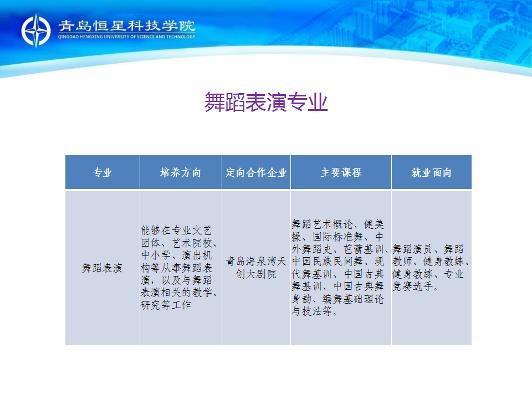Click the 青岛恒星科技学院 name text
Screen dimensions: 532x399
126,25
